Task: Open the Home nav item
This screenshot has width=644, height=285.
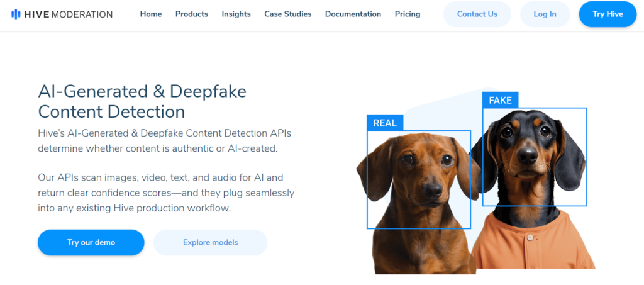Action: (x=151, y=14)
